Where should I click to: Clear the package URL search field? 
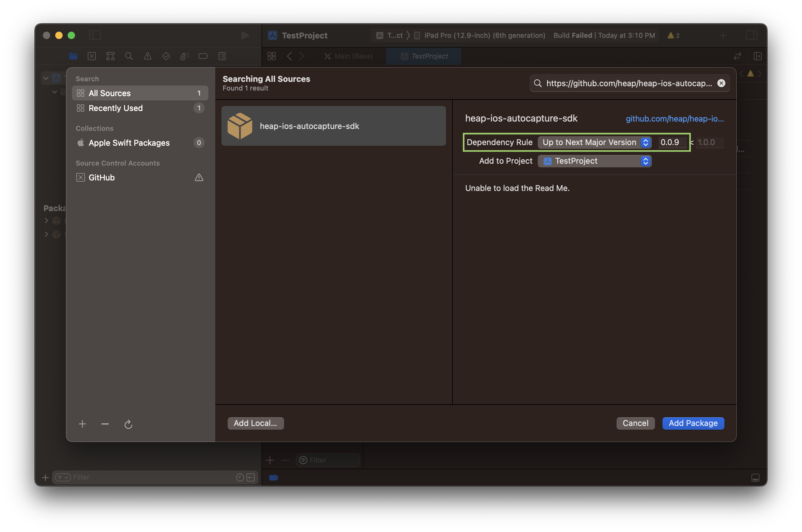721,83
